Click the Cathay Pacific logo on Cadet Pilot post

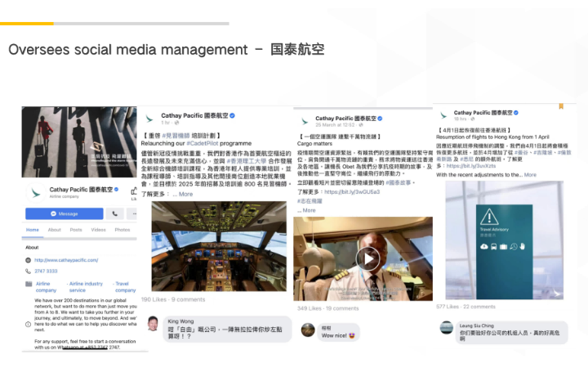(x=149, y=119)
